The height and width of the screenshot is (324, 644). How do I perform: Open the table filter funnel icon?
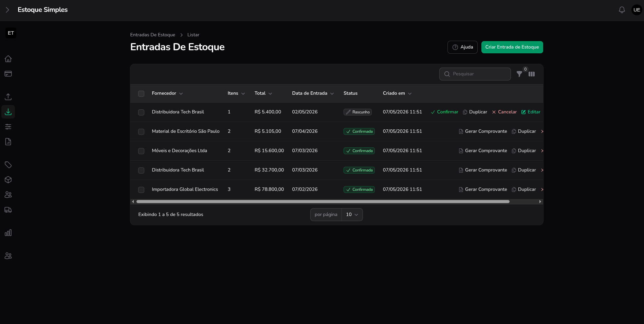pos(519,74)
